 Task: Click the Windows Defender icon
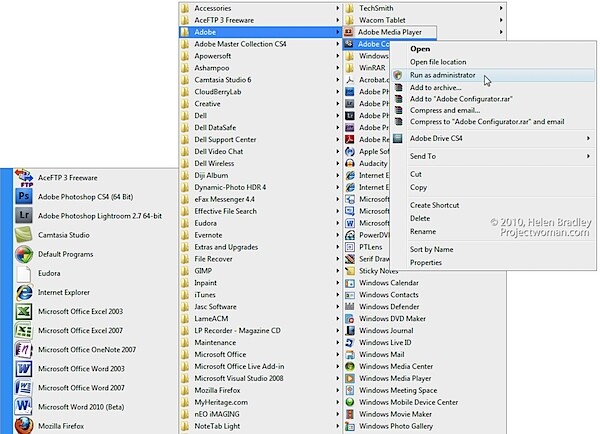[350, 307]
